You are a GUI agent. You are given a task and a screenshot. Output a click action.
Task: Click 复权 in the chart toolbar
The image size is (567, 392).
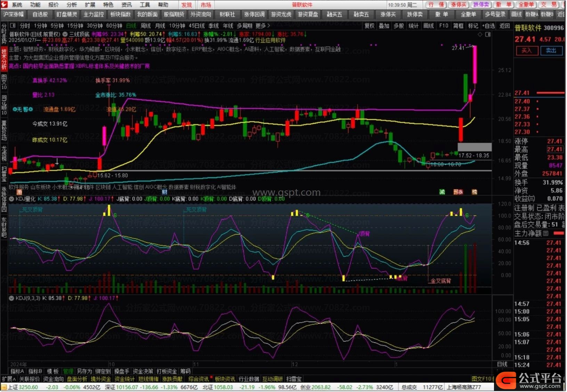370,26
